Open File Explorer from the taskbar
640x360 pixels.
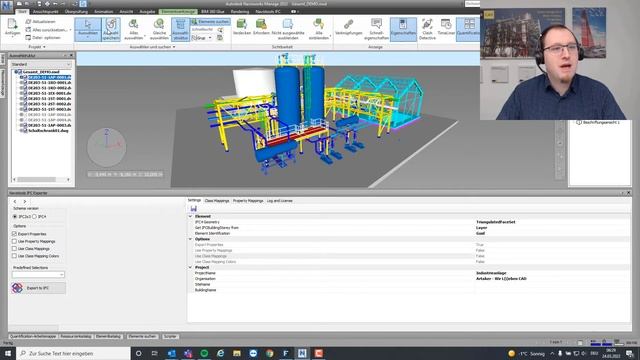pos(237,353)
